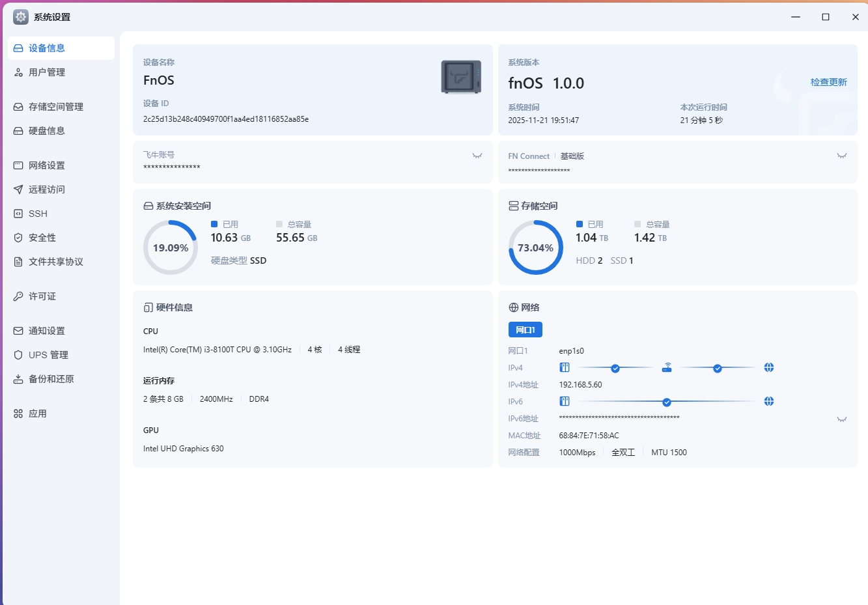
Task: Click the GPU name Intel UHD Graphics 630
Action: click(x=184, y=449)
